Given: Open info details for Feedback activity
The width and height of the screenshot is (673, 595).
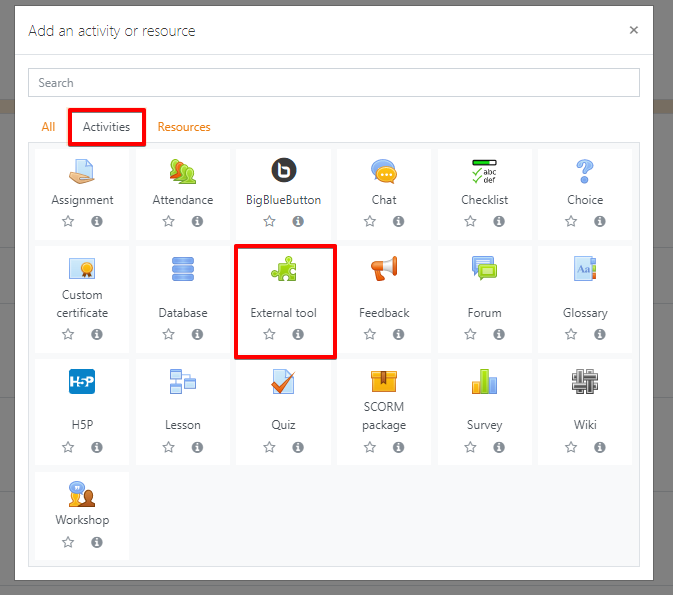Looking at the screenshot, I should [x=398, y=335].
